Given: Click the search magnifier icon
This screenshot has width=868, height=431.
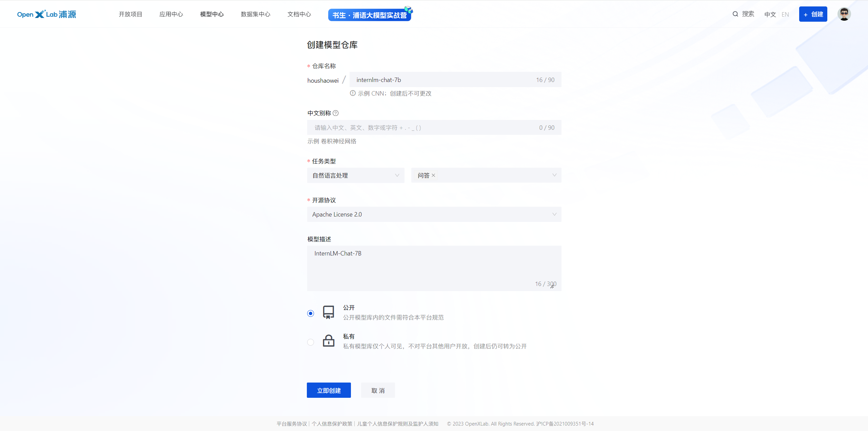Looking at the screenshot, I should click(x=735, y=14).
